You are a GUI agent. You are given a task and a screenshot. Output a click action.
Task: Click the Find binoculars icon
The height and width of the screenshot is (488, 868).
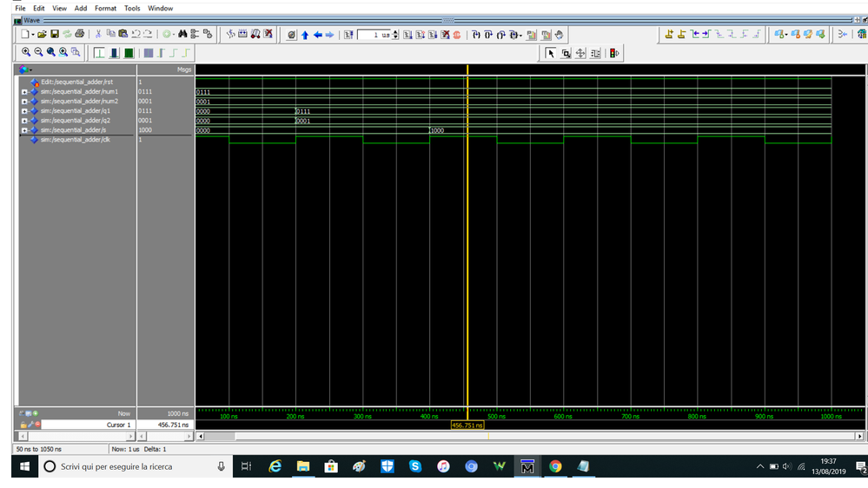click(x=182, y=34)
